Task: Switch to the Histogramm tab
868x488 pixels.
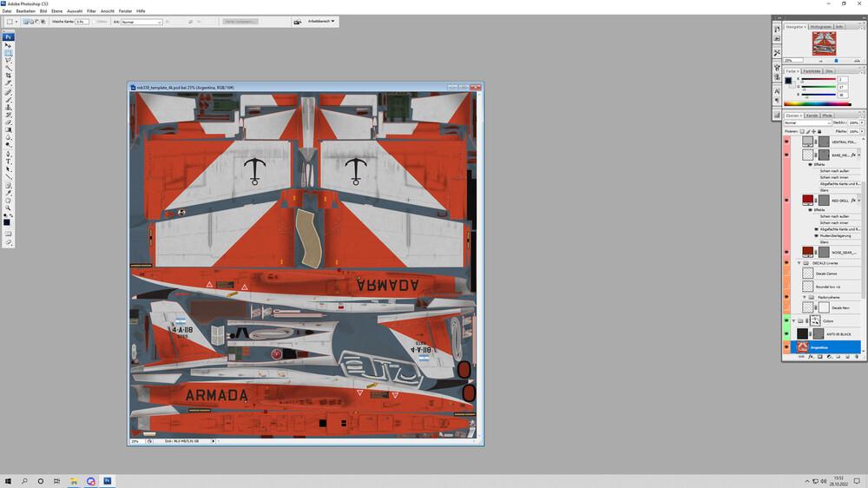Action: pos(820,27)
